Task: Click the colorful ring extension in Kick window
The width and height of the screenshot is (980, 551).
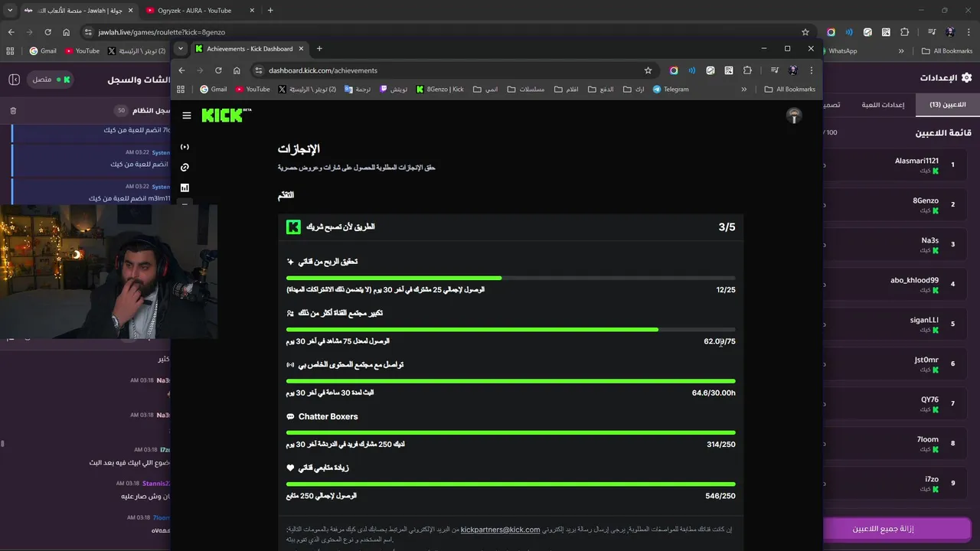Action: pos(674,70)
